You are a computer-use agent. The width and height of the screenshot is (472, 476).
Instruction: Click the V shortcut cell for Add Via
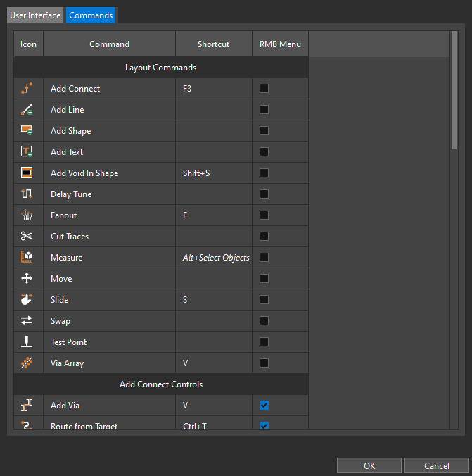214,406
